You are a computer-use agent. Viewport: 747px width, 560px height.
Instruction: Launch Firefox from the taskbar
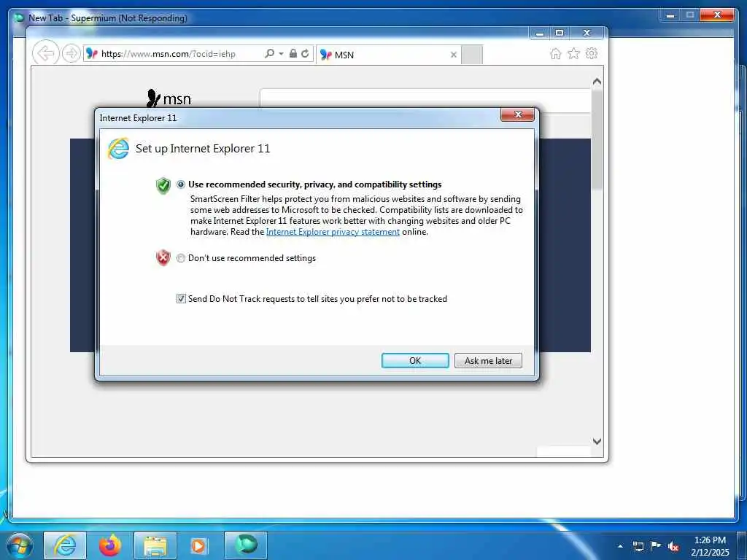tap(110, 545)
